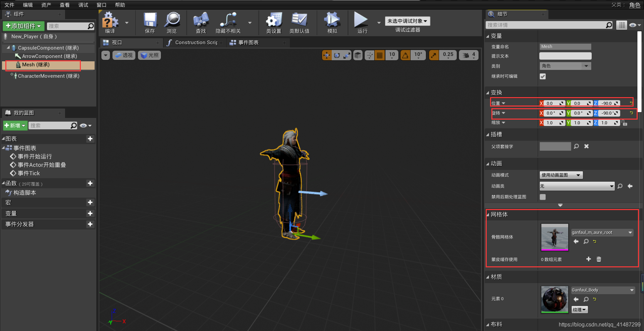Select Mesh (继承) component
This screenshot has width=644, height=331.
[x=36, y=65]
